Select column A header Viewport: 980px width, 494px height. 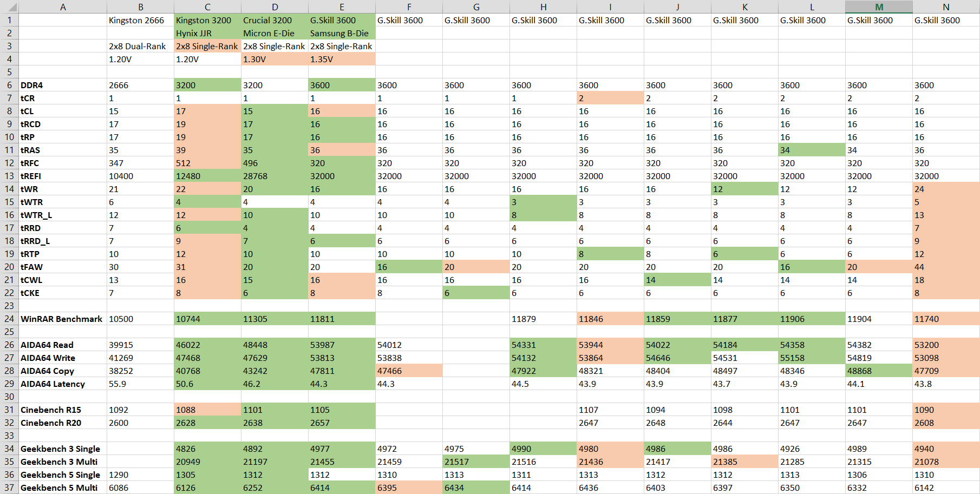(x=63, y=7)
